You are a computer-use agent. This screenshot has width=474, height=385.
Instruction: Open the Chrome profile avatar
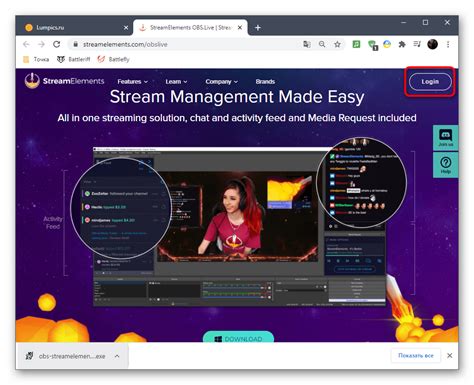point(432,44)
